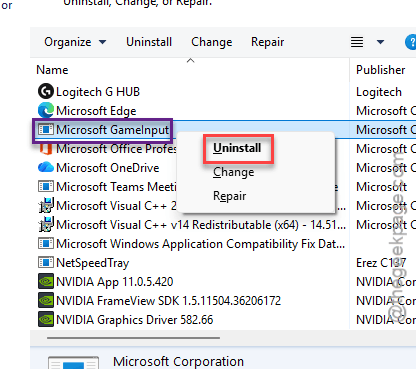Image resolution: width=416 pixels, height=369 pixels.
Task: Select Microsoft Visual C++ v14 Redistributable (x64)
Action: pos(201,225)
